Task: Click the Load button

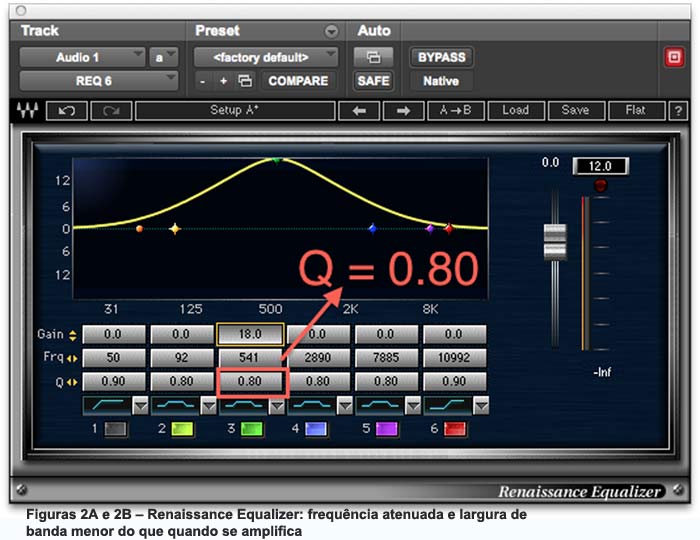Action: [516, 111]
